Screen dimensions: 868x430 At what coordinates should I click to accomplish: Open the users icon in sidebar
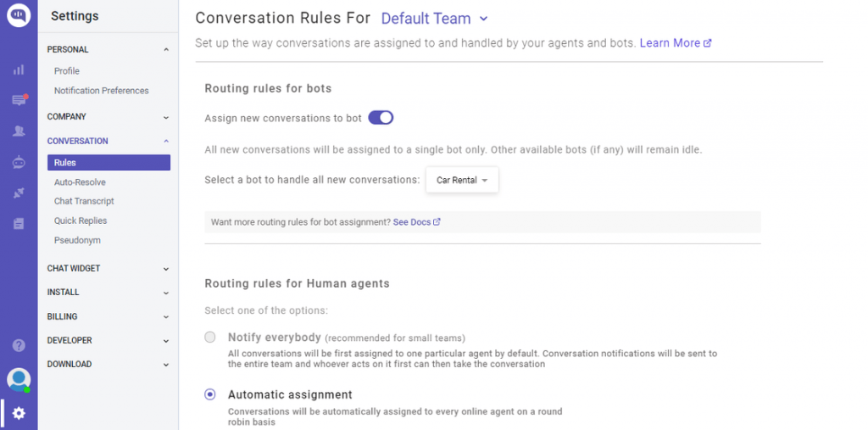click(19, 131)
